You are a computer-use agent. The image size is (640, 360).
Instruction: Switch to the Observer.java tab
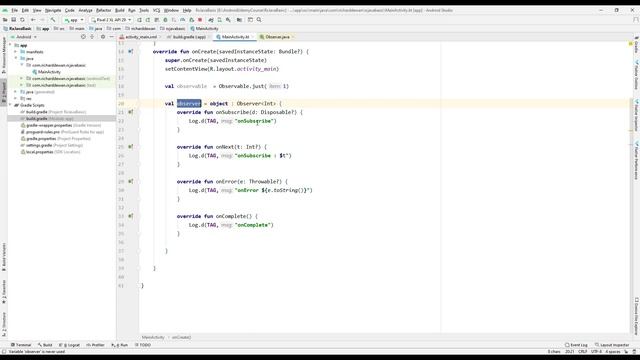277,37
